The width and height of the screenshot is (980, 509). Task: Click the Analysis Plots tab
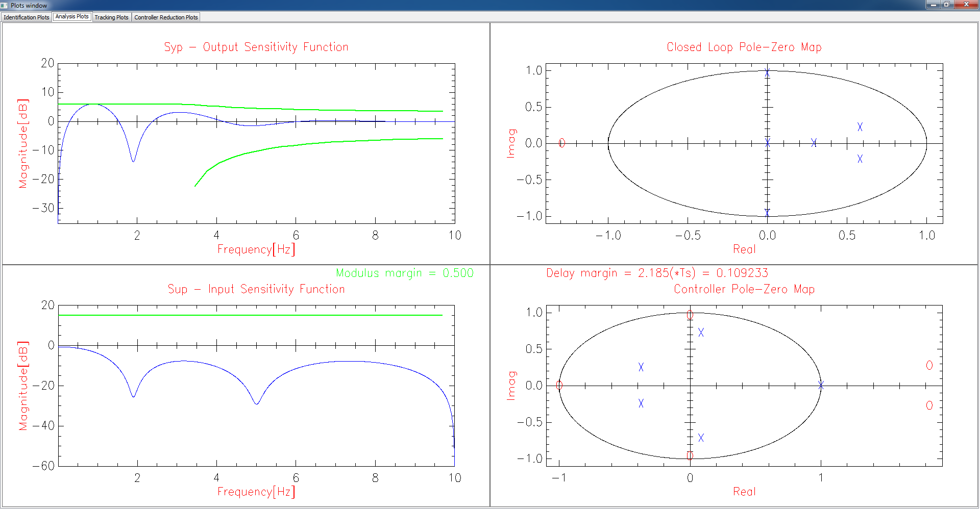71,16
